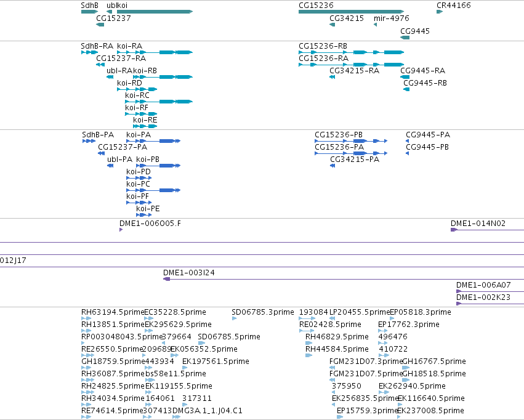Select the DMG3A.1_1.J04.C1 EST label
The image size is (524, 420).
click(x=207, y=411)
